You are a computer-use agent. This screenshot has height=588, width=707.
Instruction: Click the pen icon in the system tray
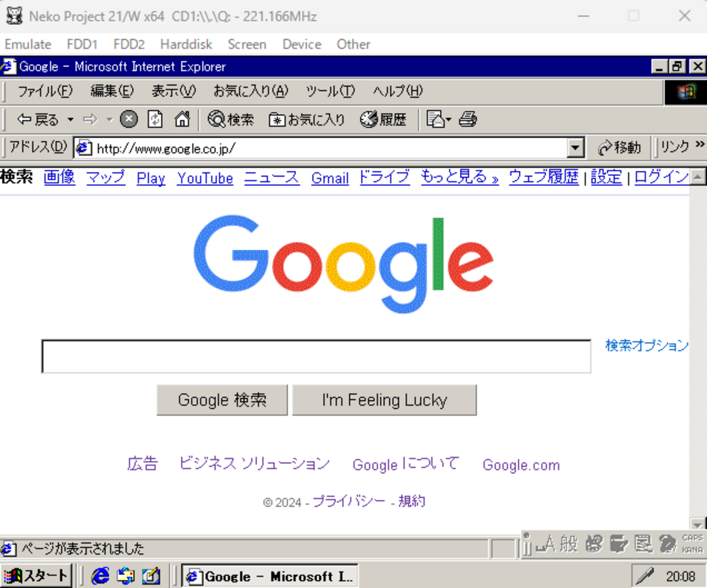(645, 575)
